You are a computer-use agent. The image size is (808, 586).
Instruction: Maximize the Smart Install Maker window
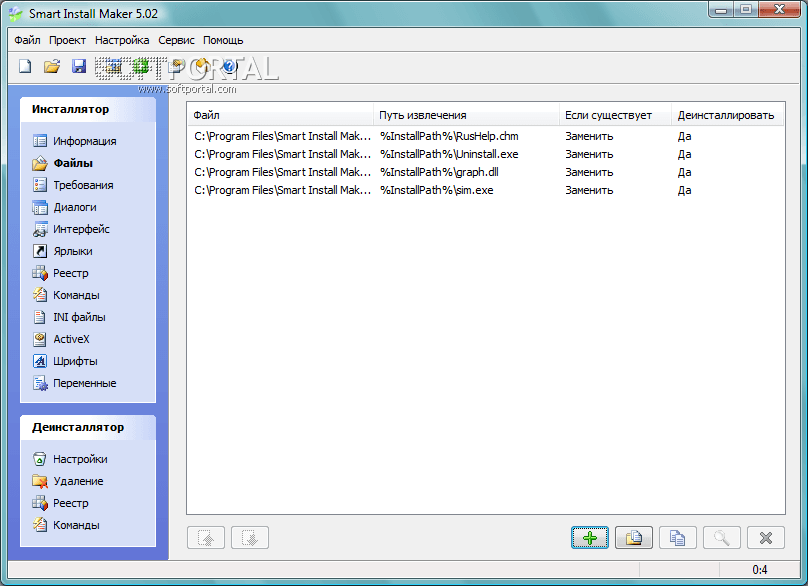point(746,9)
